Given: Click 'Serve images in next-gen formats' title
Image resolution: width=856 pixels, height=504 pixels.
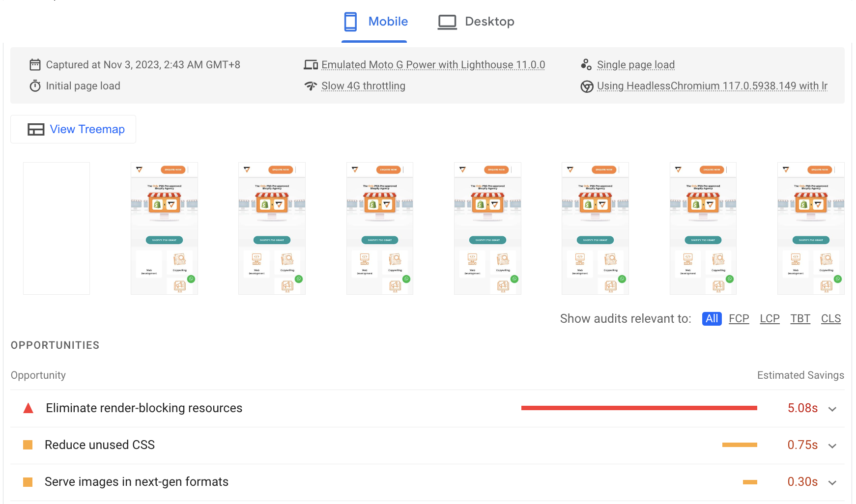Looking at the screenshot, I should pyautogui.click(x=137, y=482).
